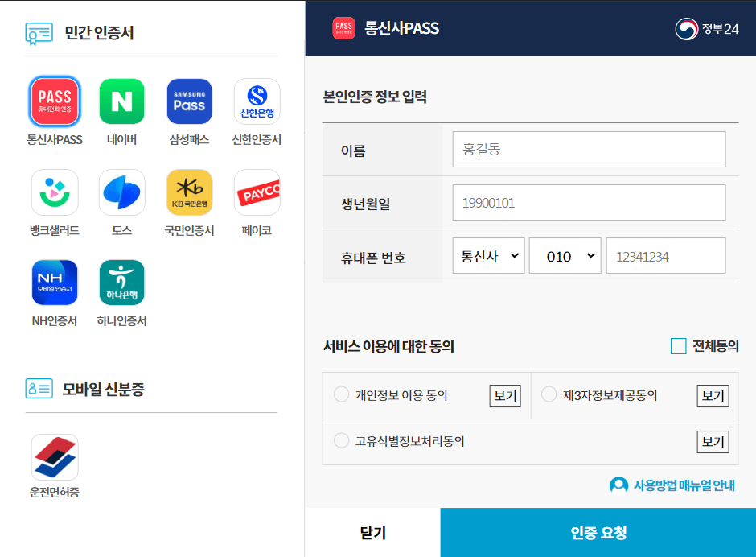View 제3자정보제공동의 details with 보기

coord(713,396)
